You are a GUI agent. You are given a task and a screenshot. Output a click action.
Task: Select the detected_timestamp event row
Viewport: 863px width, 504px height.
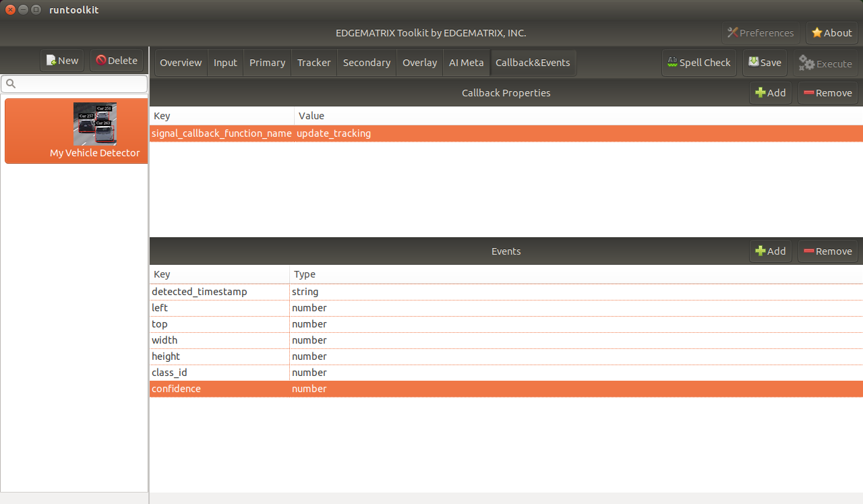point(506,292)
